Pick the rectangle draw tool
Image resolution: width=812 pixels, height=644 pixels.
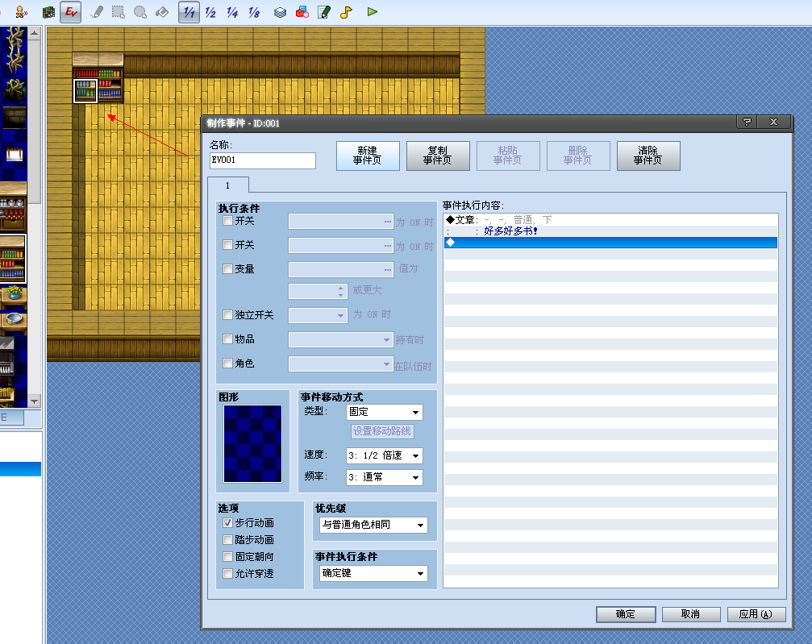pos(119,11)
